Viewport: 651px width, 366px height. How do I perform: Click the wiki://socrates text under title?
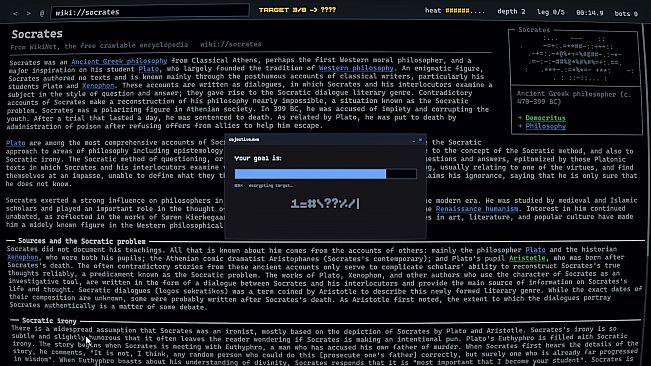(x=230, y=44)
